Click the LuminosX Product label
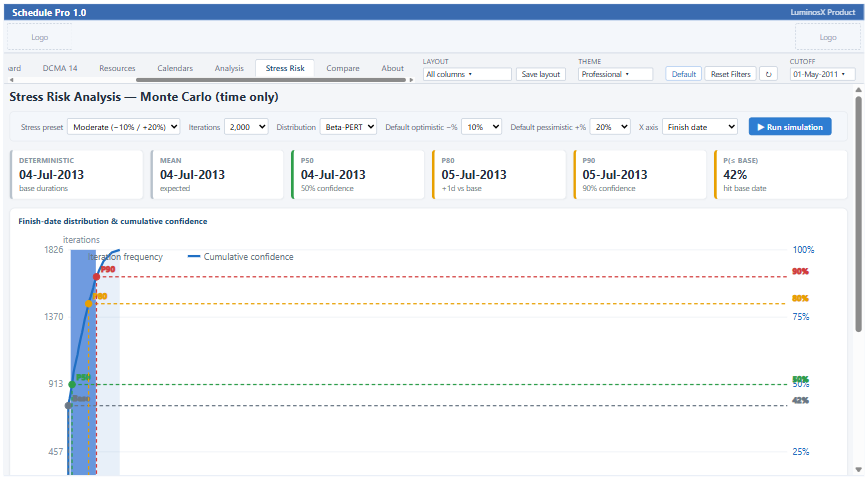Screen dimensions: 866x477 (x=822, y=12)
